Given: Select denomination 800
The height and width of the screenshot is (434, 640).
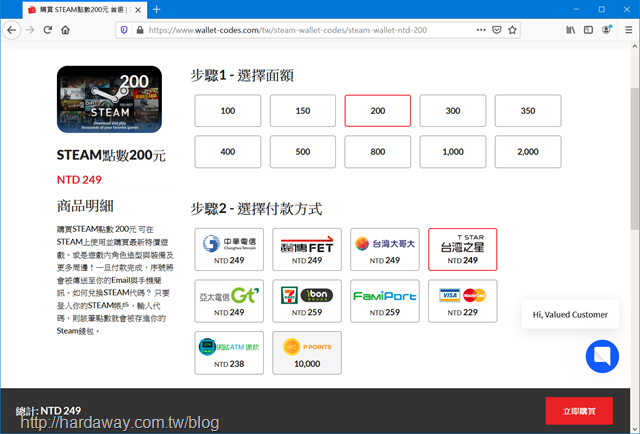Looking at the screenshot, I should pyautogui.click(x=378, y=152).
